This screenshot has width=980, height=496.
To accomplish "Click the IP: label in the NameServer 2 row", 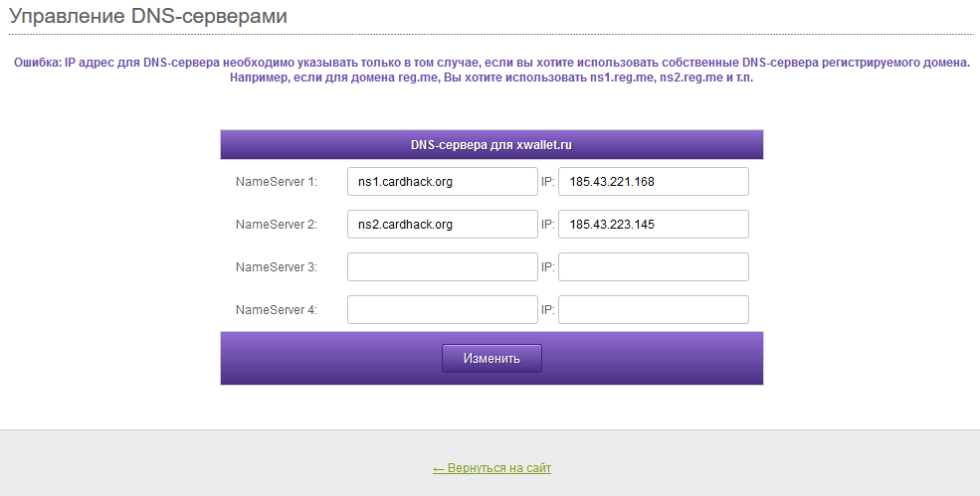I will click(547, 225).
